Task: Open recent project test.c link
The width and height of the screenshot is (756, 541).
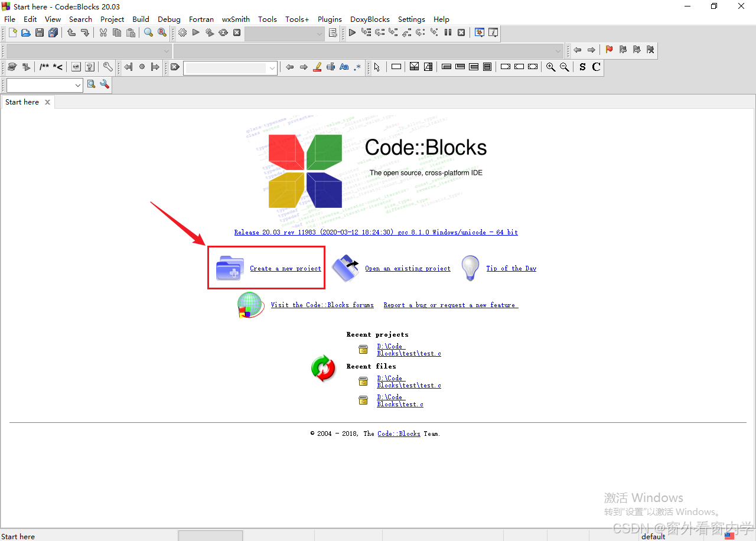Action: [x=409, y=350]
